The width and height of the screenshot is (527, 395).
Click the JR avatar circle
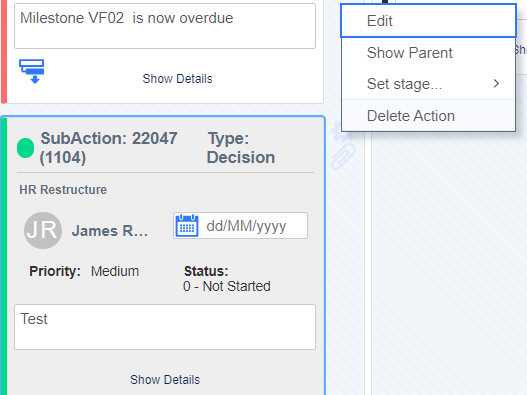pos(43,230)
